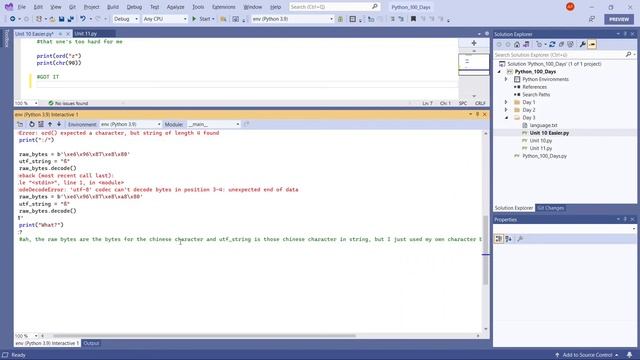The image size is (640, 360).
Task: Click the Live Share icon near PREVIEW
Action: 592,19
